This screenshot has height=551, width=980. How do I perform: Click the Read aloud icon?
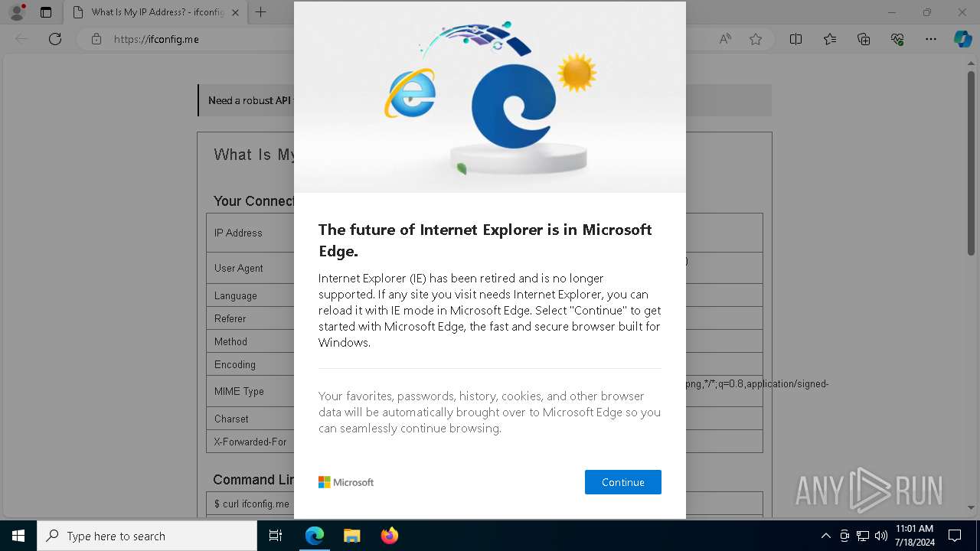click(725, 39)
